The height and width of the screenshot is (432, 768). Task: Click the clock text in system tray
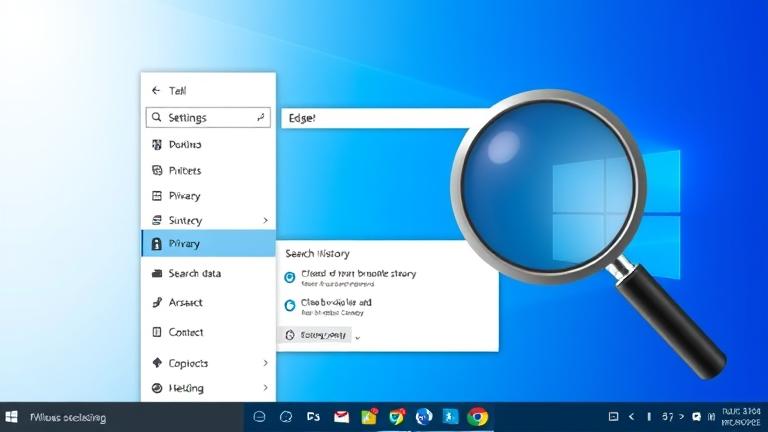point(741,417)
